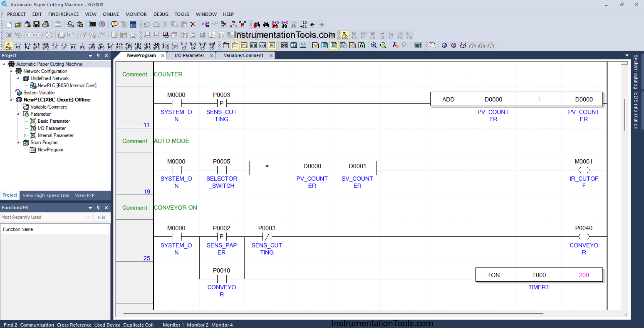Click the red X delete icon

(193, 24)
